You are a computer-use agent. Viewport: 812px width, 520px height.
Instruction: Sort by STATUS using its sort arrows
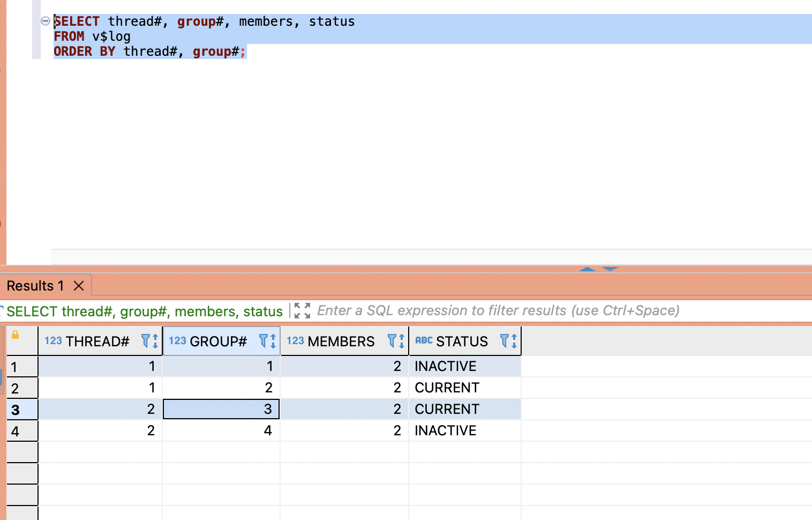pos(514,341)
